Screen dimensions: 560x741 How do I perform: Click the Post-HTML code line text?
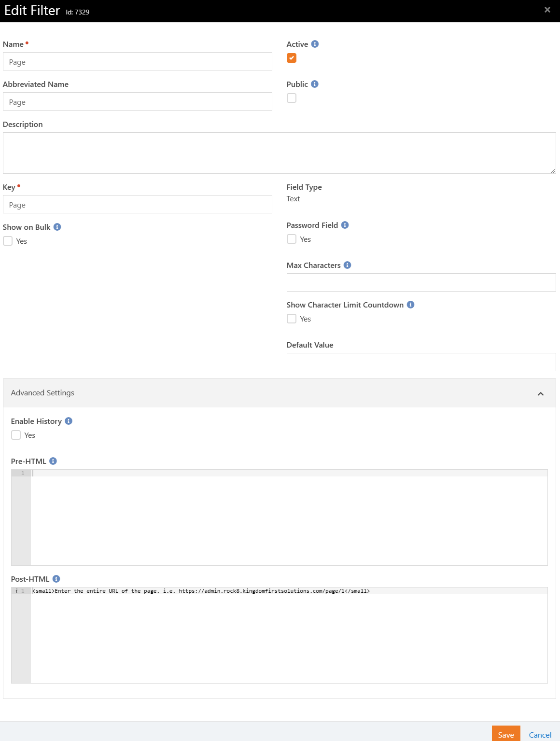201,591
